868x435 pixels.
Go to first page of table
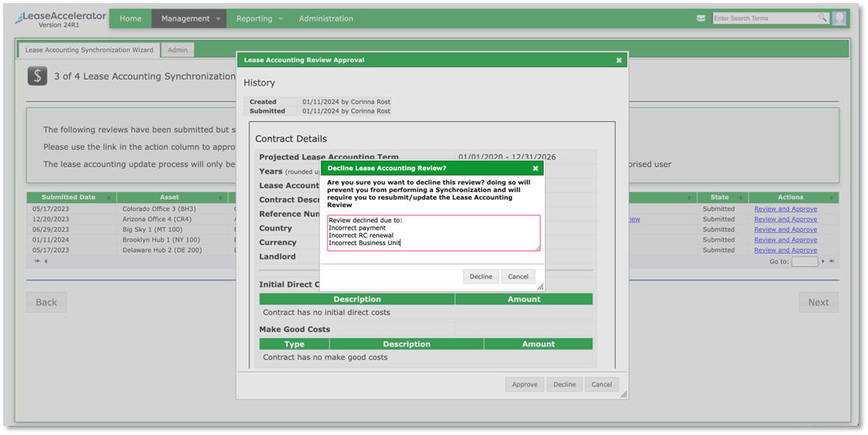[37, 261]
